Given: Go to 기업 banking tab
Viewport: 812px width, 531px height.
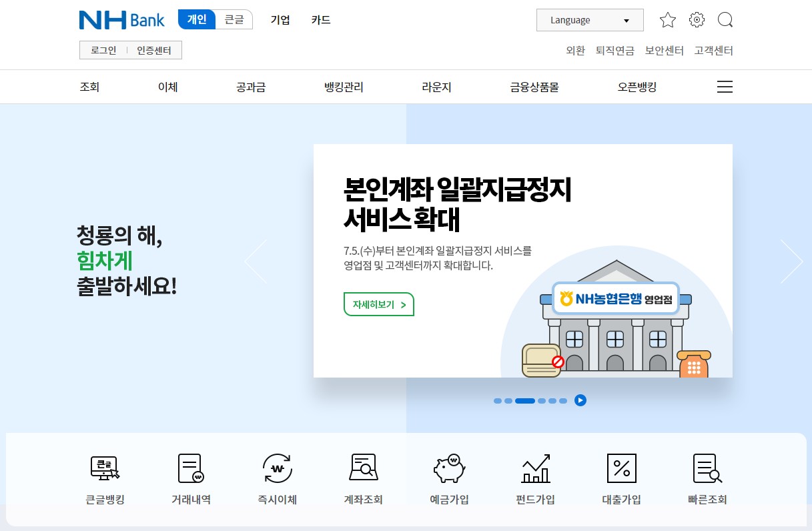Looking at the screenshot, I should (x=280, y=20).
